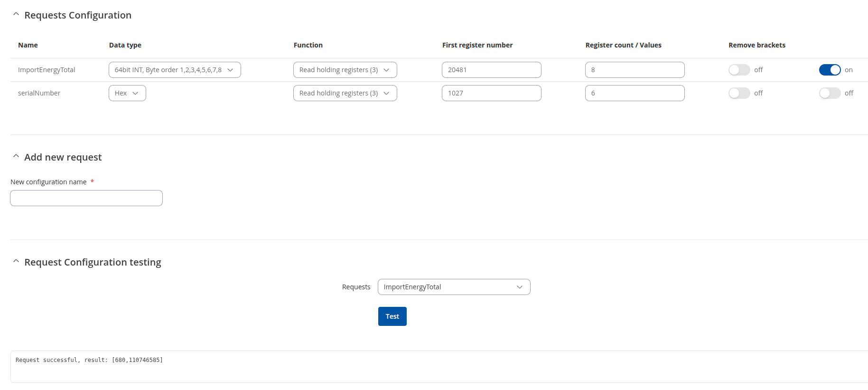
Task: Open the Hex data type dropdown for serialNumber
Action: tap(127, 93)
